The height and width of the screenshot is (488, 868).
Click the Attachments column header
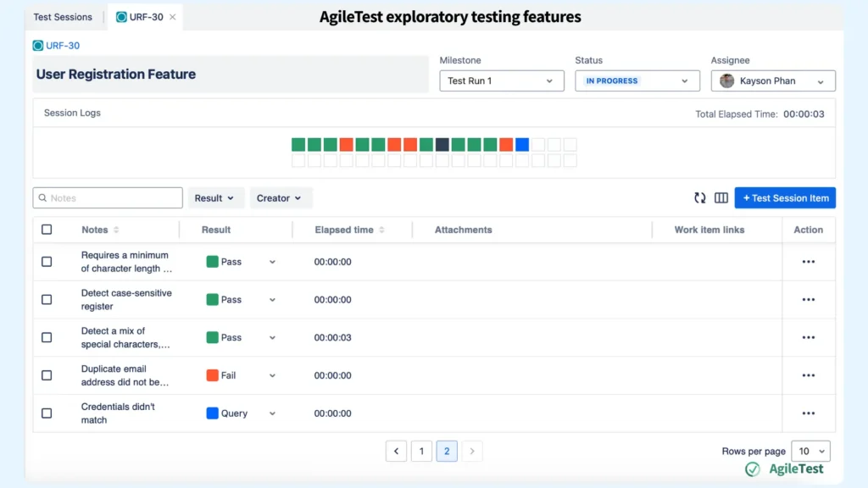464,230
